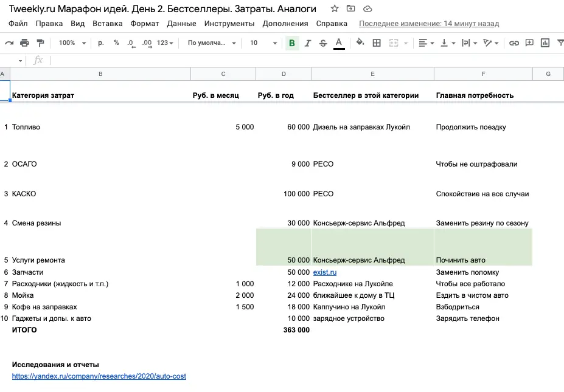Toggle strikethrough formatting button

[323, 43]
